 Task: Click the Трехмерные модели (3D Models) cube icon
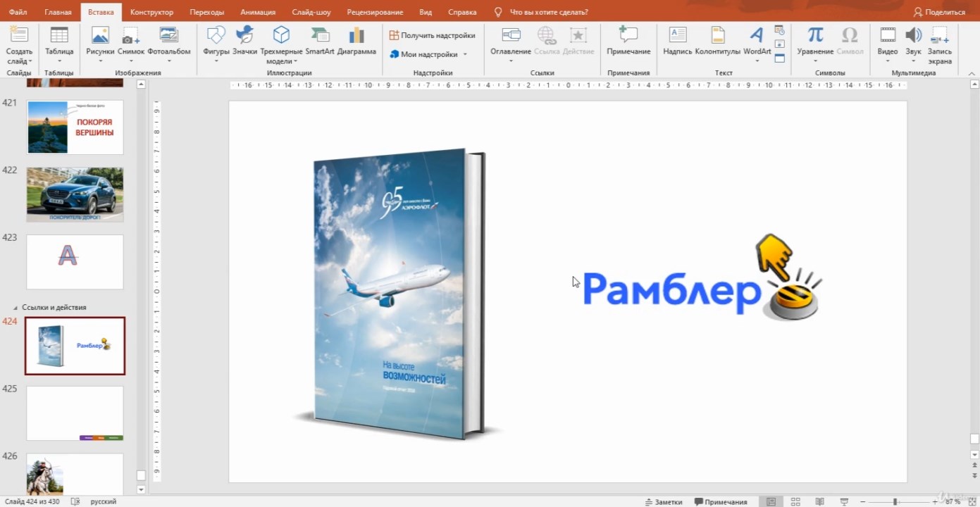(281, 35)
